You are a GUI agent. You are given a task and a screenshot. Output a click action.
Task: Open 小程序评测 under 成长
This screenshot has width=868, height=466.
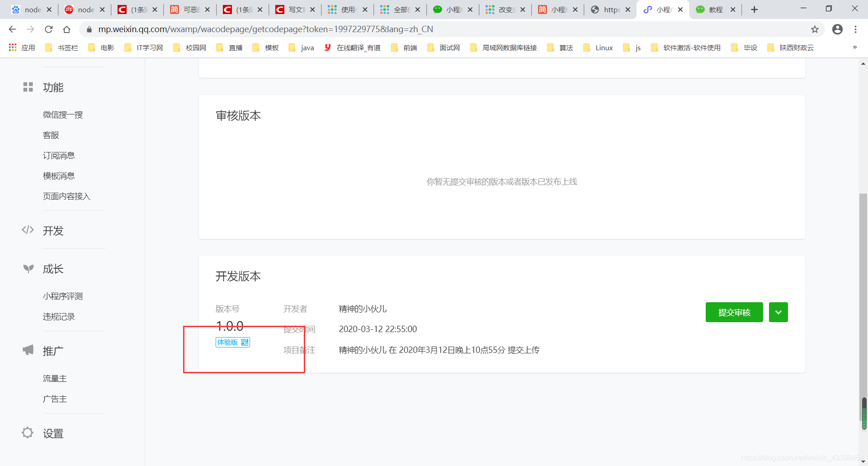[62, 296]
